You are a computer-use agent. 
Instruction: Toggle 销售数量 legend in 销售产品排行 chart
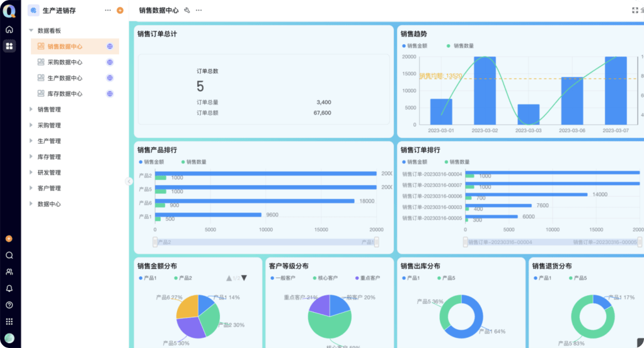(193, 162)
